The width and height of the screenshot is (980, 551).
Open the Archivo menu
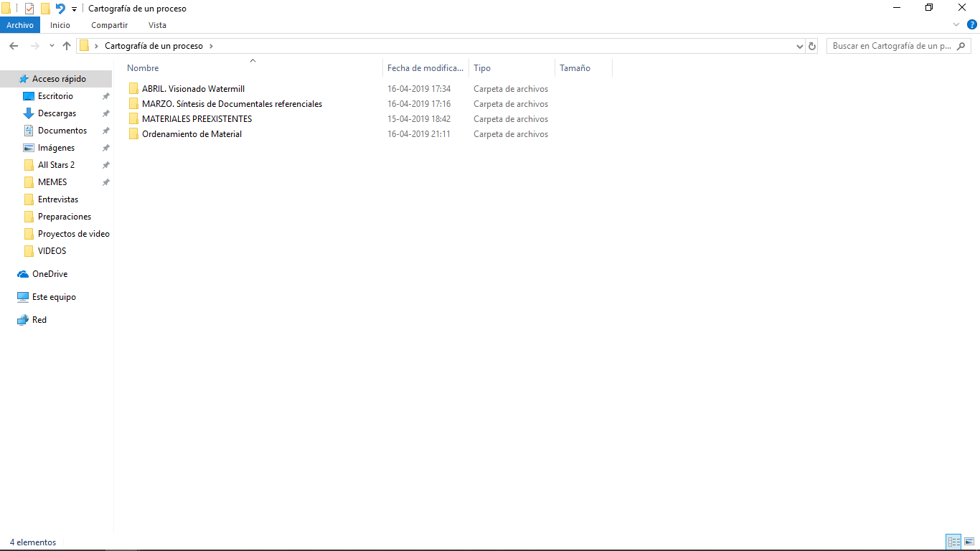pos(20,25)
